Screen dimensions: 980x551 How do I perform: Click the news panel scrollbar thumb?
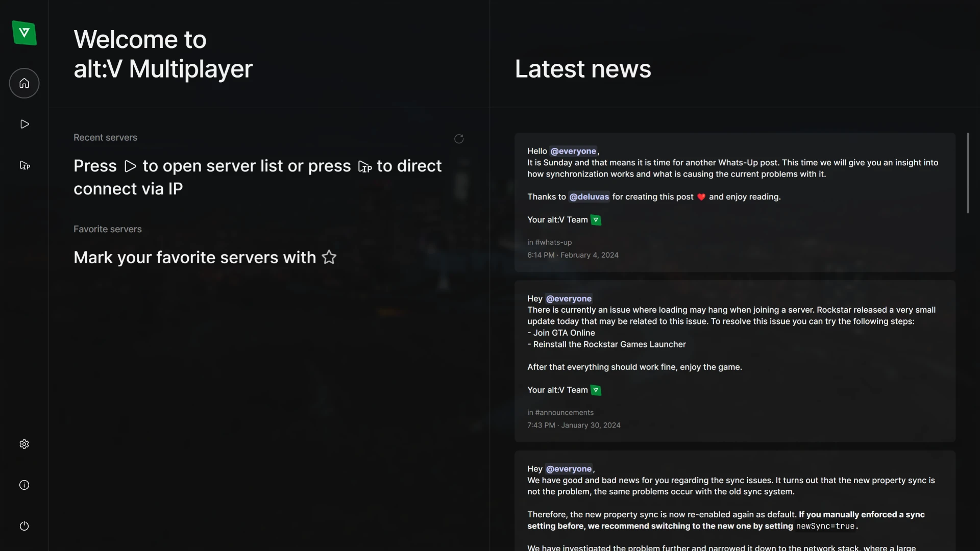pos(967,173)
